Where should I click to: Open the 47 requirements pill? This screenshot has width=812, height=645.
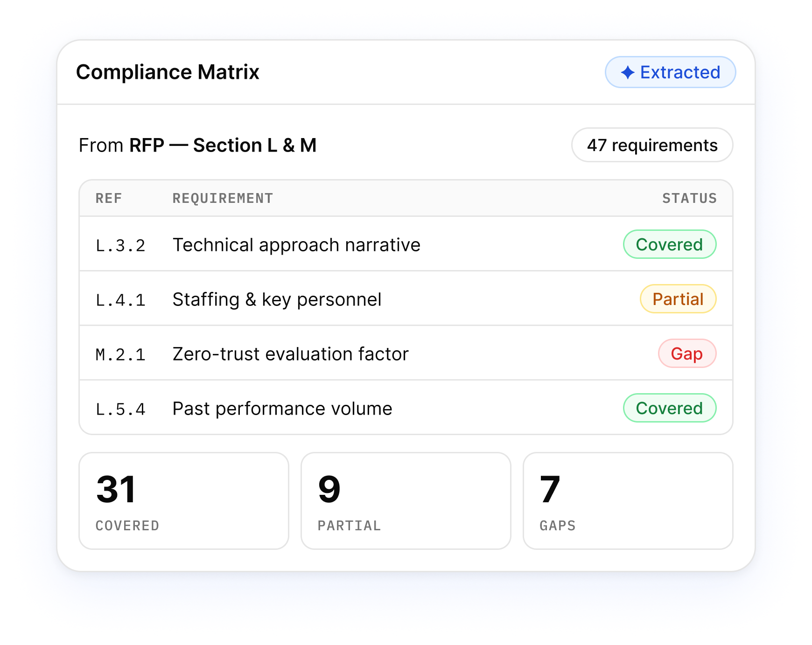[652, 145]
